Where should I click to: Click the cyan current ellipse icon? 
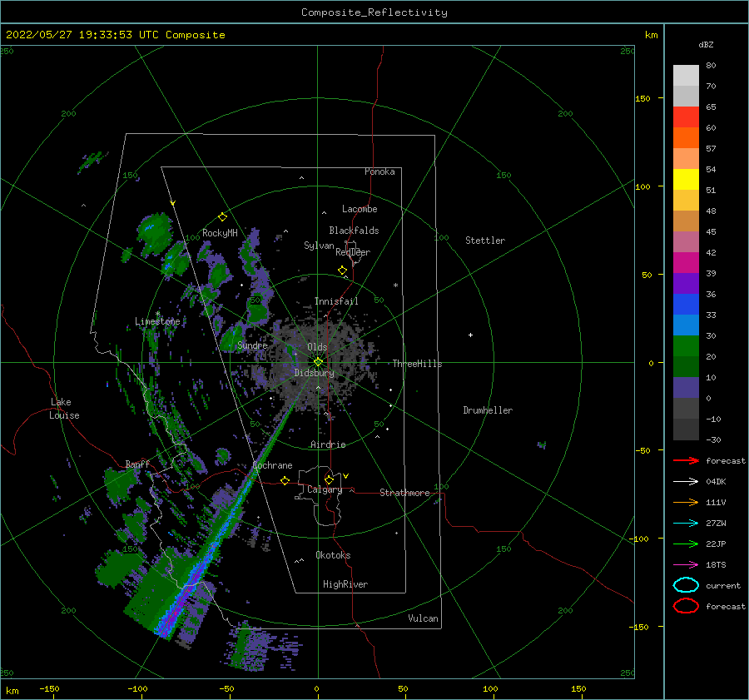click(x=686, y=585)
